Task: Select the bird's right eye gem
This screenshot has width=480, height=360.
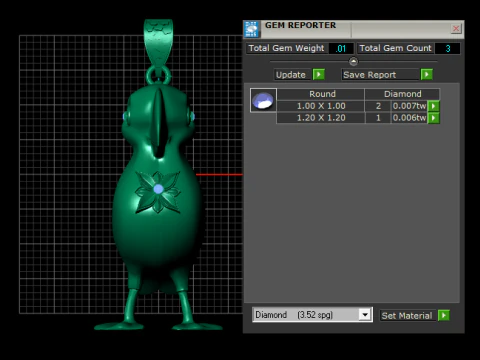Action: click(x=125, y=116)
